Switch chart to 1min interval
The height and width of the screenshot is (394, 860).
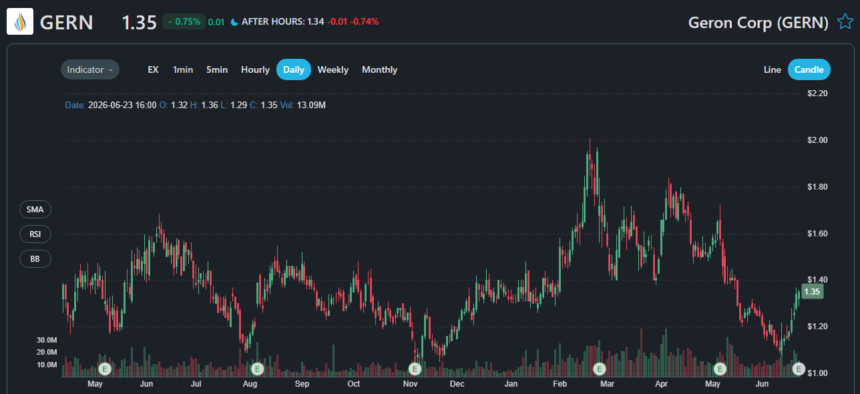183,70
